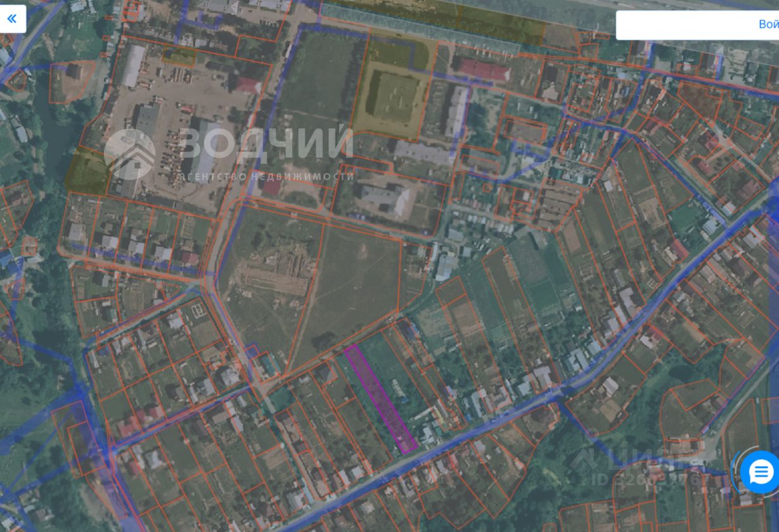Select the purple highlighted land plot
The width and height of the screenshot is (779, 532).
[380, 399]
